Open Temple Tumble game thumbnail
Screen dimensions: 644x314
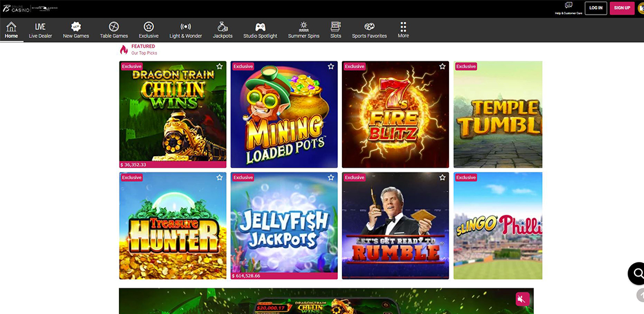498,115
